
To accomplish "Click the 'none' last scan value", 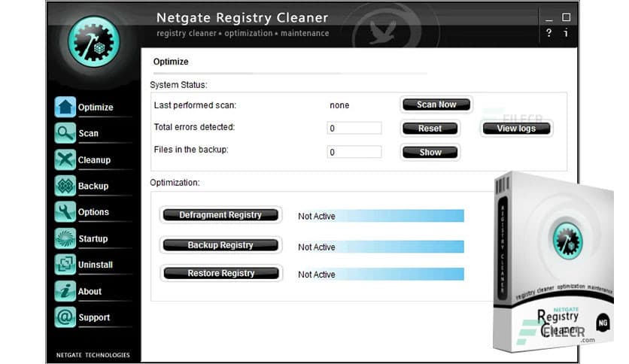I will [339, 105].
